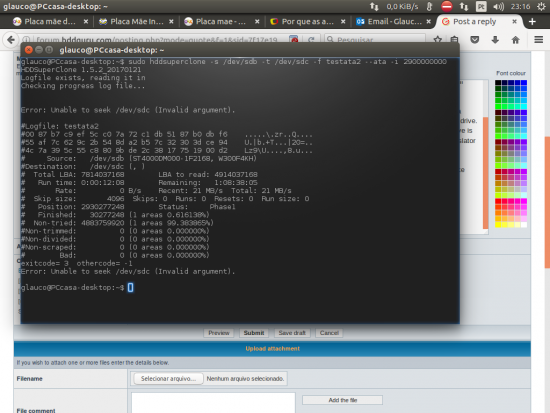Viewport: 550px width, 413px height.
Task: Click the Submit button
Action: (x=254, y=333)
